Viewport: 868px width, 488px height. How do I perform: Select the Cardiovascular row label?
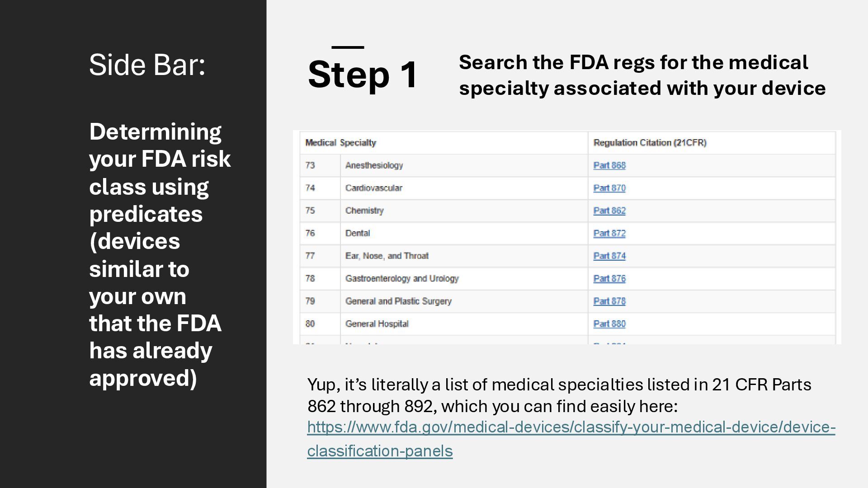click(x=373, y=188)
